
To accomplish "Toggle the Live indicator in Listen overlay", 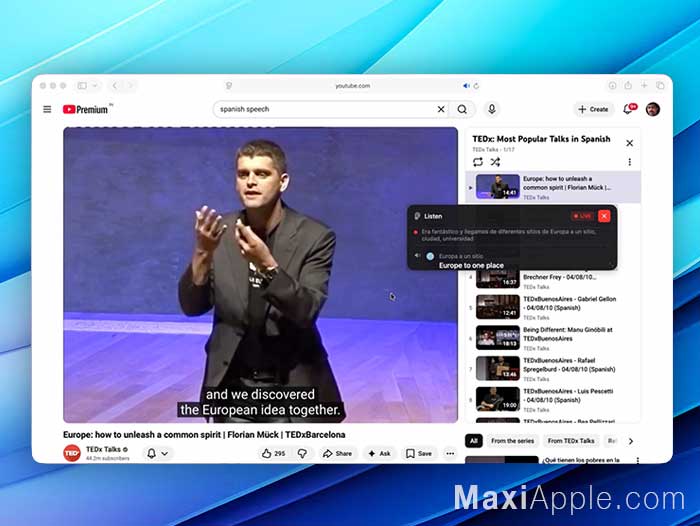I will coord(583,216).
